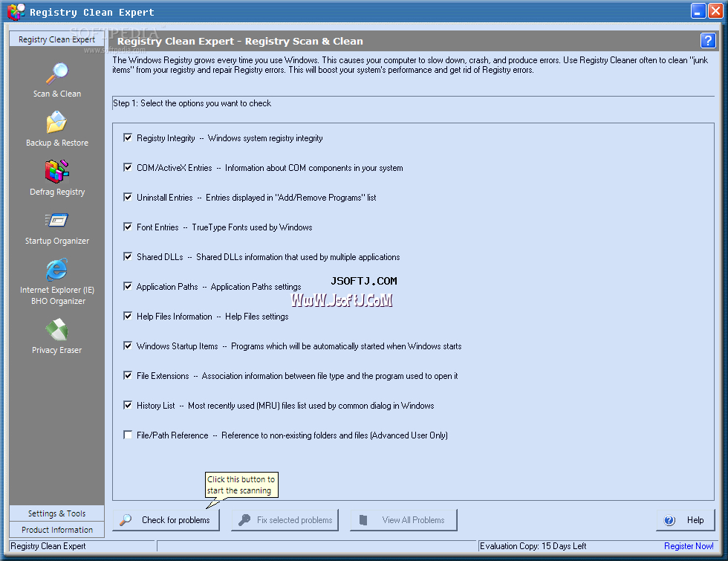This screenshot has height=561, width=728.
Task: Uncheck Font Entries option
Action: [128, 227]
